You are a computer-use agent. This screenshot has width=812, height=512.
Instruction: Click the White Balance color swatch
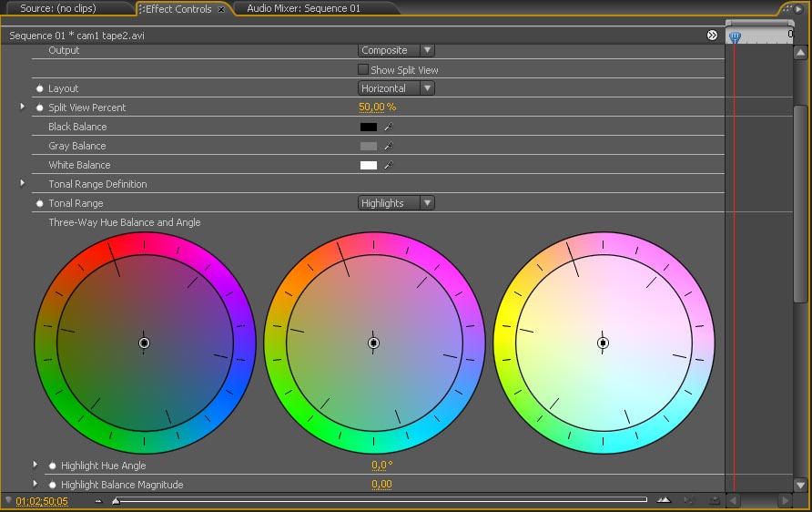click(x=369, y=166)
